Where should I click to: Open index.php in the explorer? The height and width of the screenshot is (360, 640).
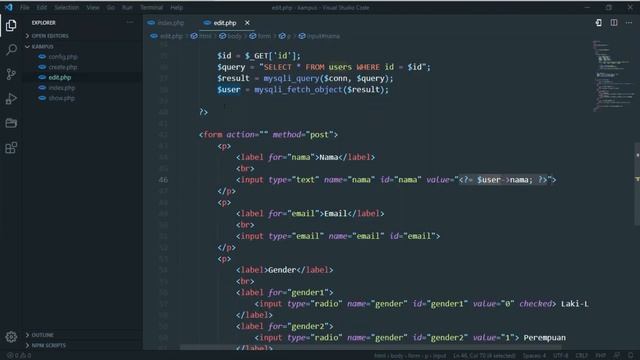point(61,88)
